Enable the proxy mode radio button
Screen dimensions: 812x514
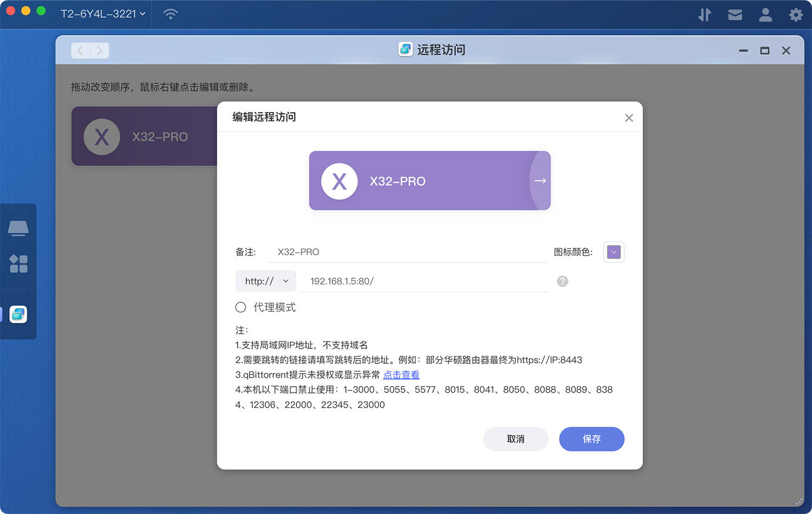click(241, 307)
